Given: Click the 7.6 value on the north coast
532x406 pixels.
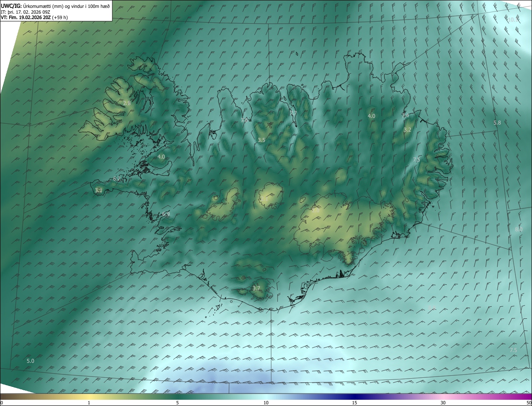Looking at the screenshot, I should [x=244, y=120].
